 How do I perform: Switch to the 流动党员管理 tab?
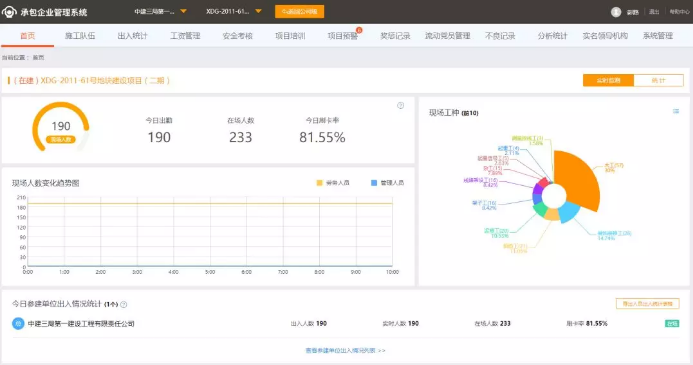tap(447, 36)
